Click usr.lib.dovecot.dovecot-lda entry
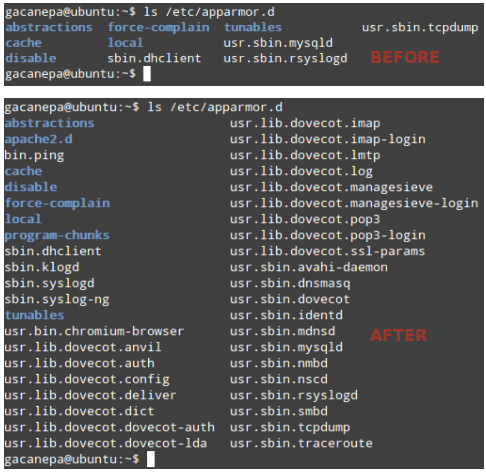Viewport: 486px width, 472px height. click(106, 443)
